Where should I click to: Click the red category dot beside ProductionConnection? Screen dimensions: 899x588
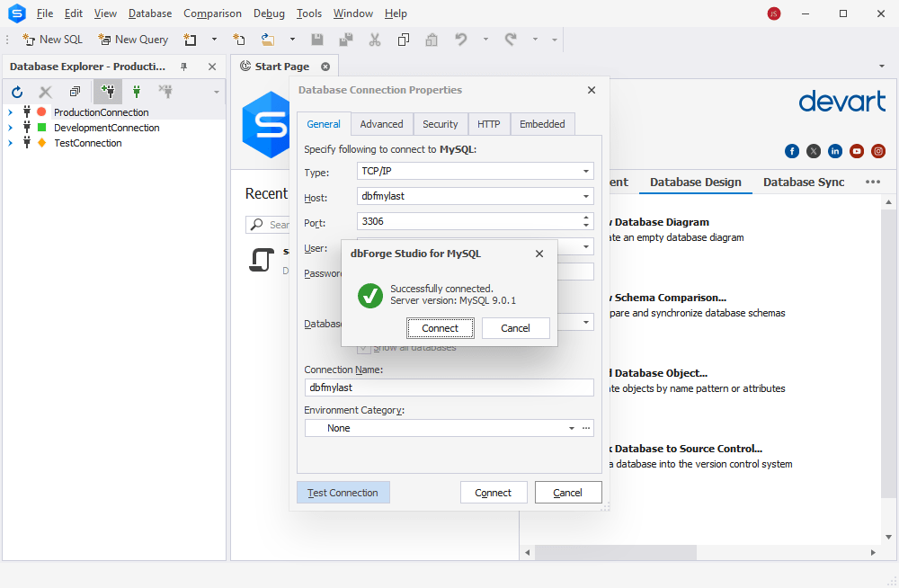[x=40, y=111]
